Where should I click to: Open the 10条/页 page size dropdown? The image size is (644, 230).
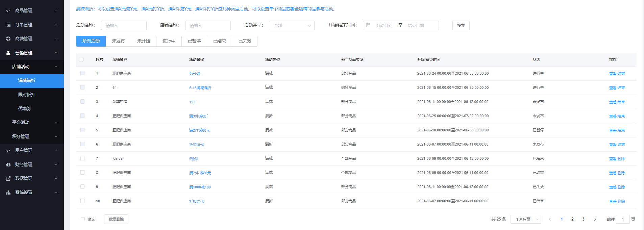[525, 219]
